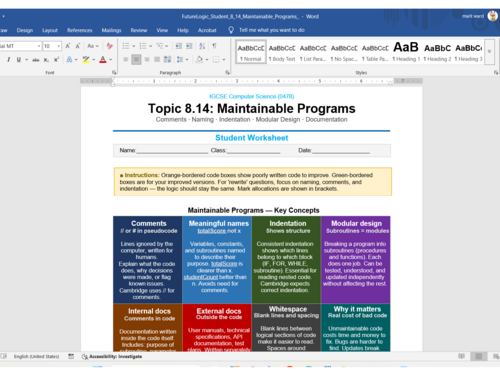Open the Review tab
The image size is (500, 375).
click(139, 30)
